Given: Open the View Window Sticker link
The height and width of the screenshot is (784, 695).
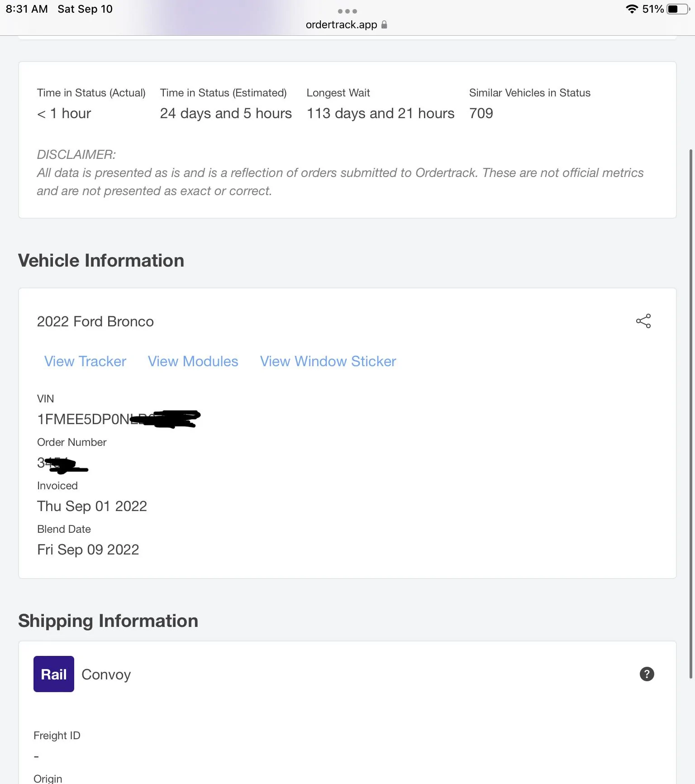Looking at the screenshot, I should pos(328,361).
